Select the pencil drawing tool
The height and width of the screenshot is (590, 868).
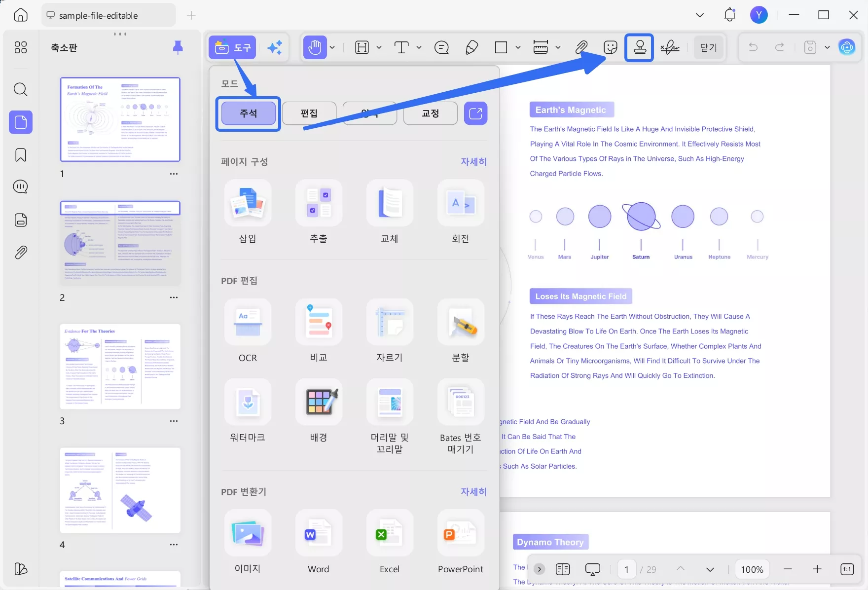point(471,47)
